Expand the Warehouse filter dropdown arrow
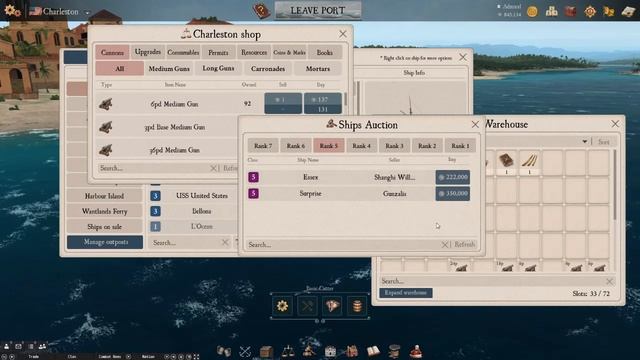Screen dimensions: 640x360 coord(584,141)
